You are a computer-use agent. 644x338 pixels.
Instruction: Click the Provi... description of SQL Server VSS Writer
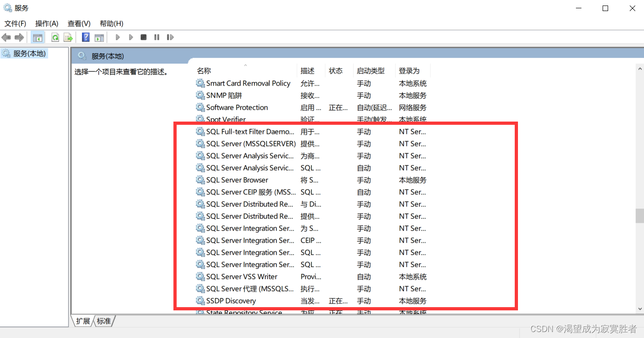[x=311, y=277]
